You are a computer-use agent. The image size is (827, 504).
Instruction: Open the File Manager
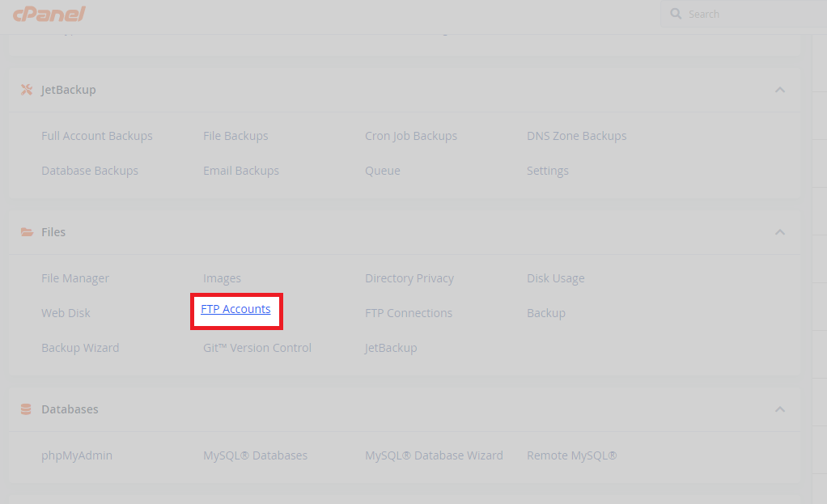pyautogui.click(x=74, y=277)
